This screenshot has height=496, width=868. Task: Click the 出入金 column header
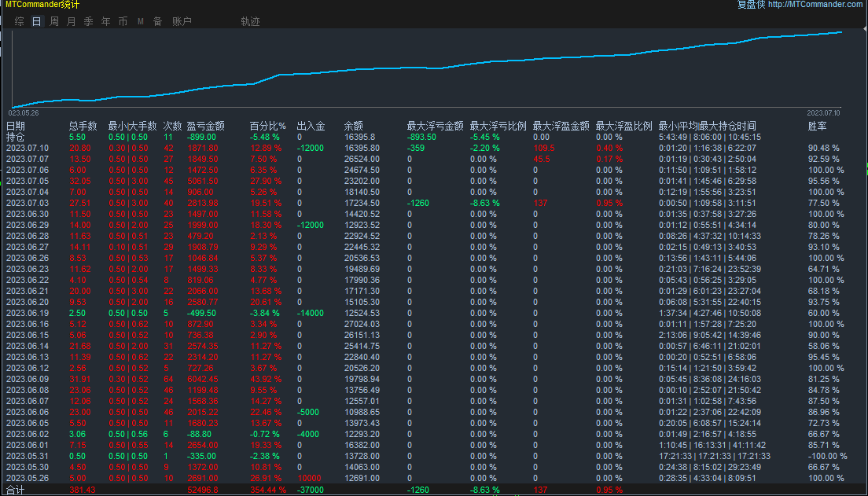tap(311, 127)
